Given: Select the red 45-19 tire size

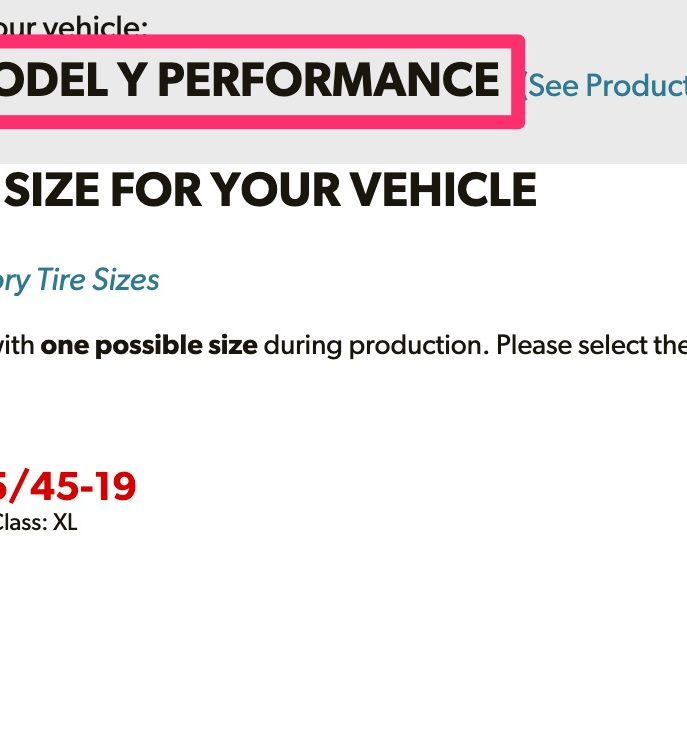Looking at the screenshot, I should point(68,486).
